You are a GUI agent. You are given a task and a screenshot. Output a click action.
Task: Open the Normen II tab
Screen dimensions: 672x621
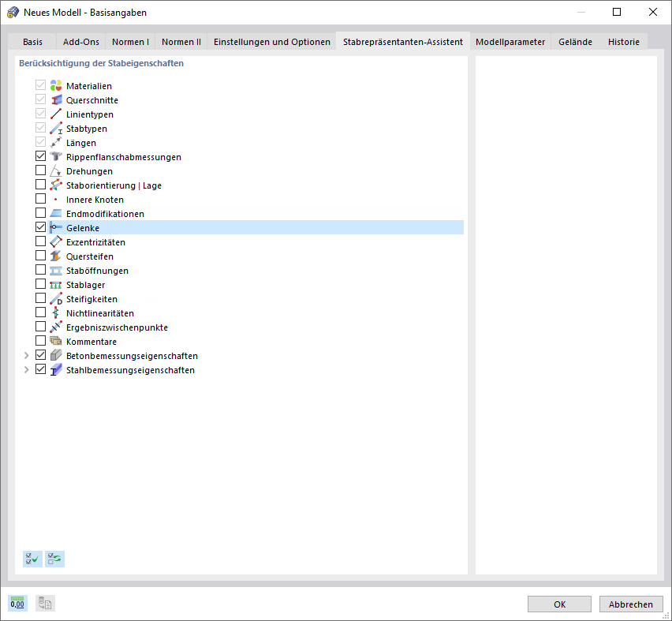(181, 42)
